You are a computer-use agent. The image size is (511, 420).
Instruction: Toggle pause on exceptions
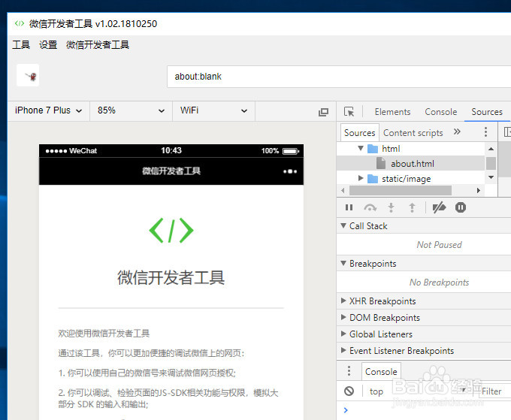460,207
